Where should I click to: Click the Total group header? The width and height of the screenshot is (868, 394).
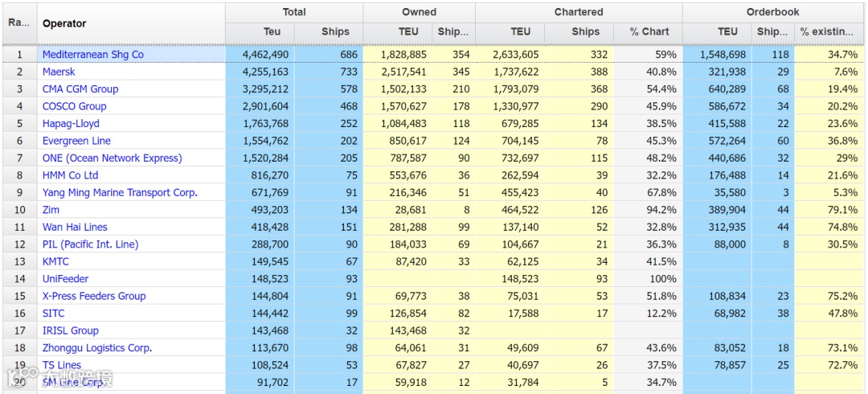pos(294,12)
